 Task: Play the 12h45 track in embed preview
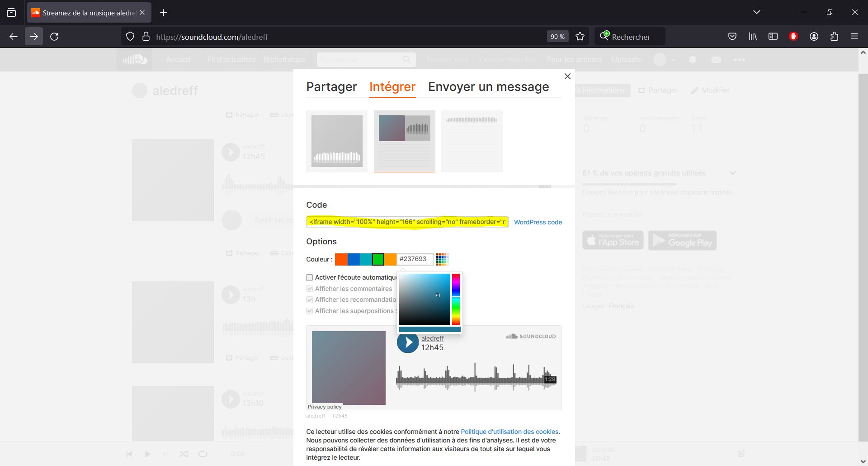(408, 342)
